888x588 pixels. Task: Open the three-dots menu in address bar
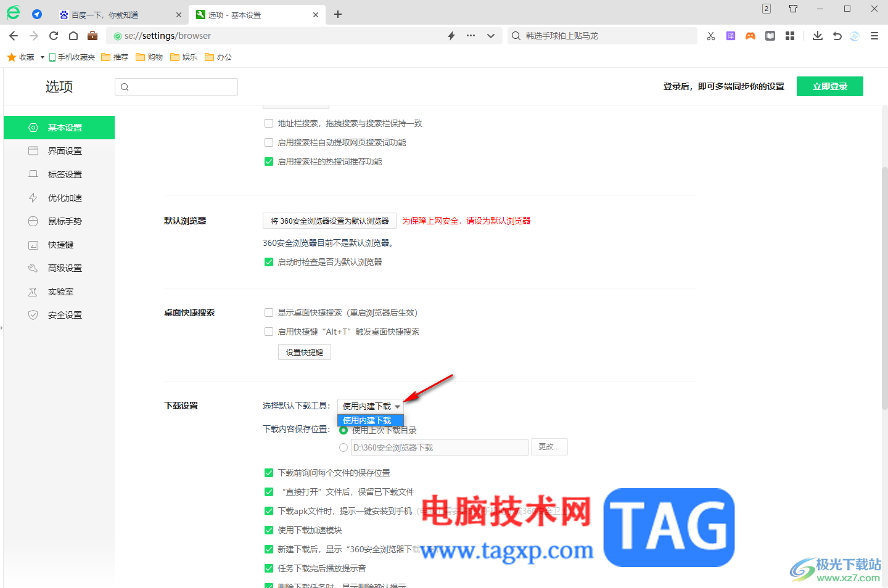(471, 36)
